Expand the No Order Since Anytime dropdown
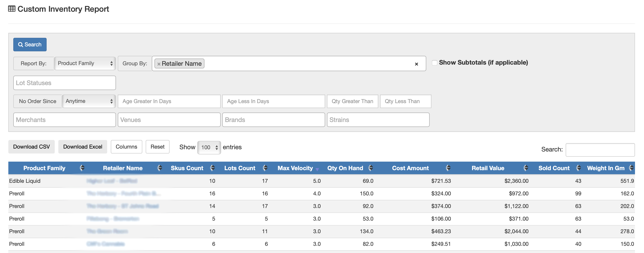 coord(89,101)
